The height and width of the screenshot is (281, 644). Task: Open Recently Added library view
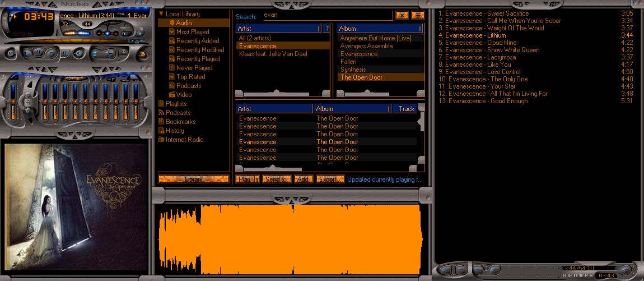point(198,41)
